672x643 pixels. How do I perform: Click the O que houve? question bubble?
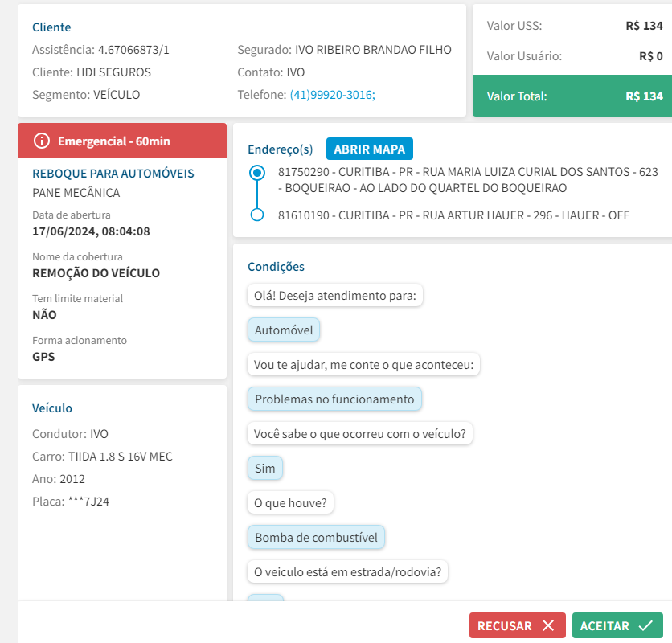[290, 503]
